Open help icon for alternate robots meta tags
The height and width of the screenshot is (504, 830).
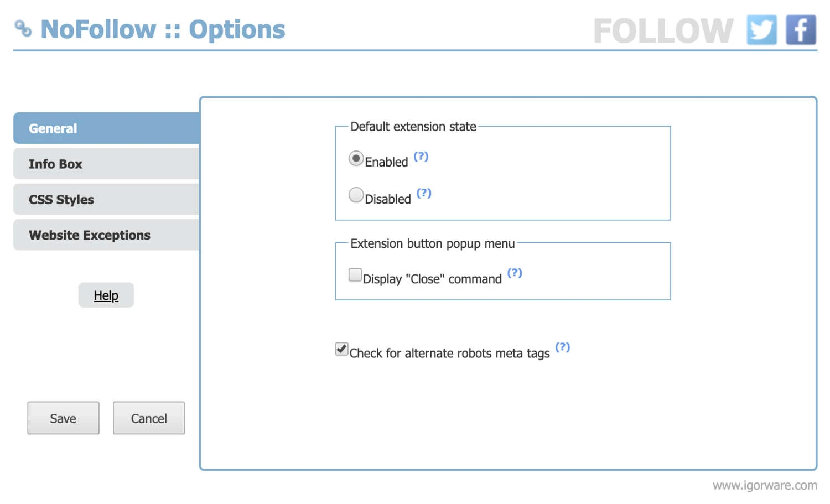tap(563, 347)
